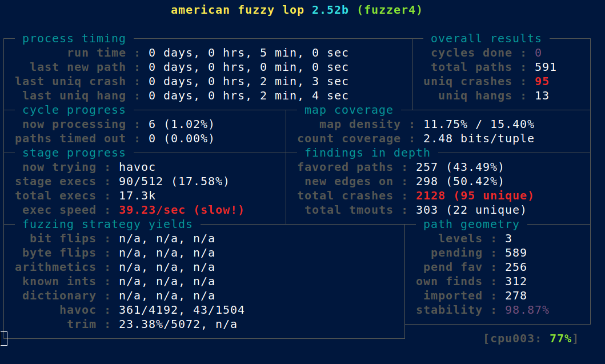Viewport: 605px width, 364px height.
Task: Select the 'map coverage' section header
Action: (349, 110)
